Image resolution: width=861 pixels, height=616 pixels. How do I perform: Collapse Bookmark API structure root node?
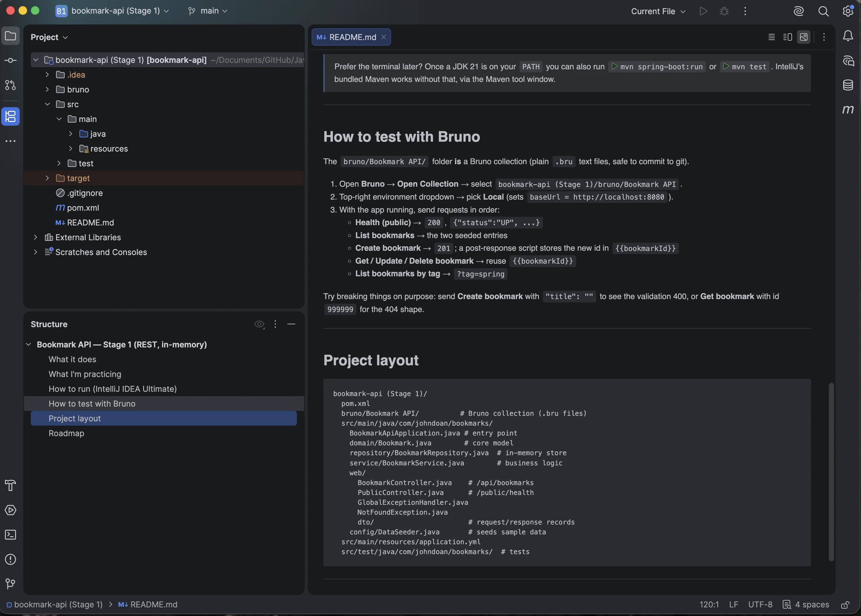point(28,344)
